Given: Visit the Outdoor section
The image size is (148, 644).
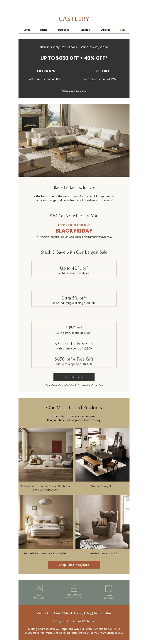Looking at the screenshot, I should pos(105,30).
